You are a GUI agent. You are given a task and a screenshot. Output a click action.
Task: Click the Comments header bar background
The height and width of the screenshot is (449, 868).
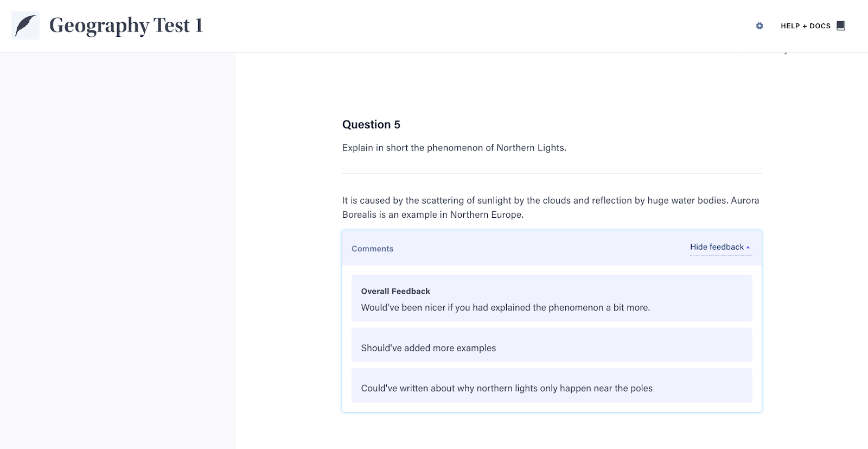[552, 248]
